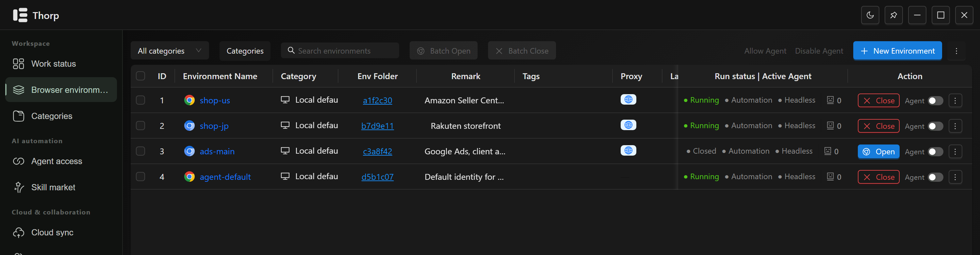Check the ads-main row checkbox
This screenshot has width=980, height=255.
140,151
